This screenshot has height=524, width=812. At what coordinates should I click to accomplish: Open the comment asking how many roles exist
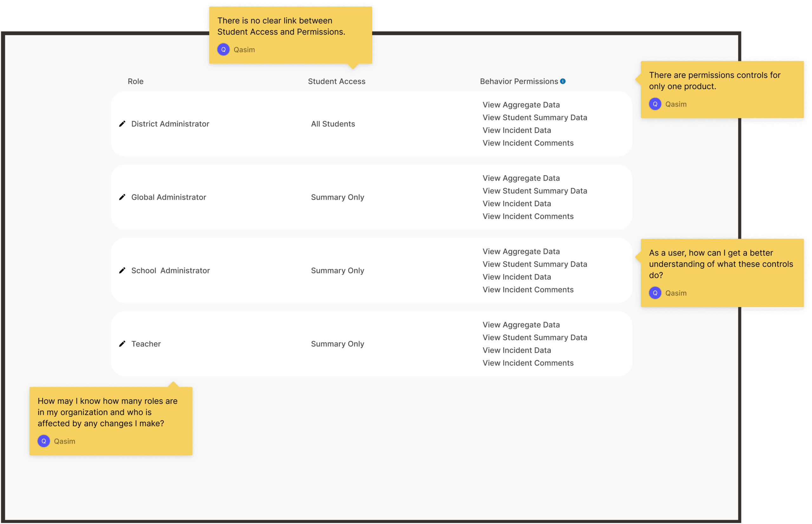click(x=111, y=421)
